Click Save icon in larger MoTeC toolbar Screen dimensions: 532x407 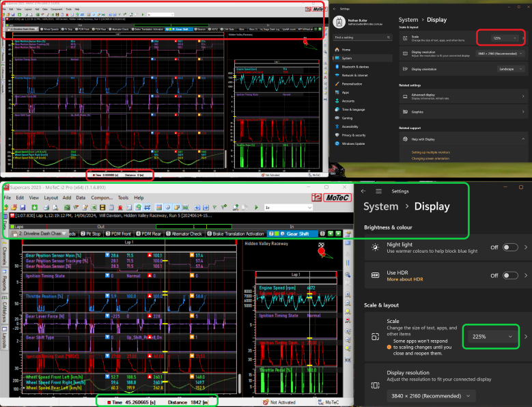[x=23, y=207]
